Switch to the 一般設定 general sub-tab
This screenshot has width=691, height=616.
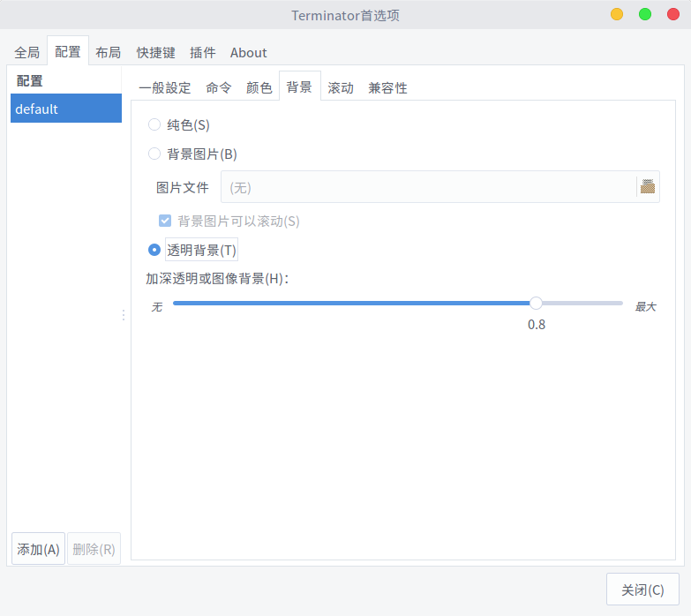tap(165, 87)
